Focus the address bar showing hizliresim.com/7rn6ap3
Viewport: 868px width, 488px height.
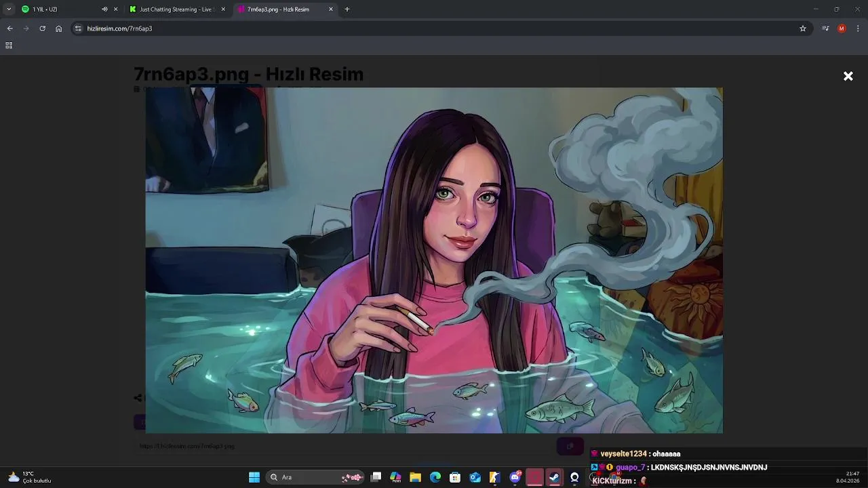[441, 28]
